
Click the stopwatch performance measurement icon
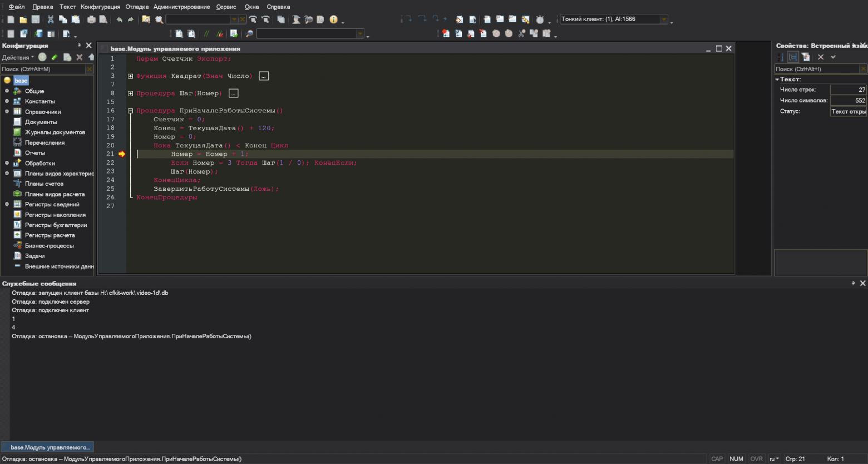tap(540, 19)
